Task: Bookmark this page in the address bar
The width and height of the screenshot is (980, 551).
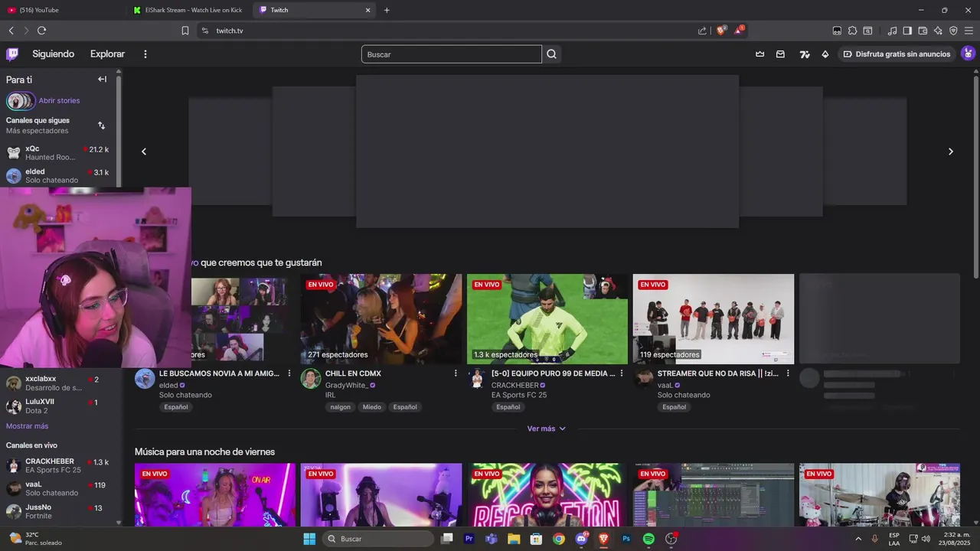Action: tap(185, 31)
